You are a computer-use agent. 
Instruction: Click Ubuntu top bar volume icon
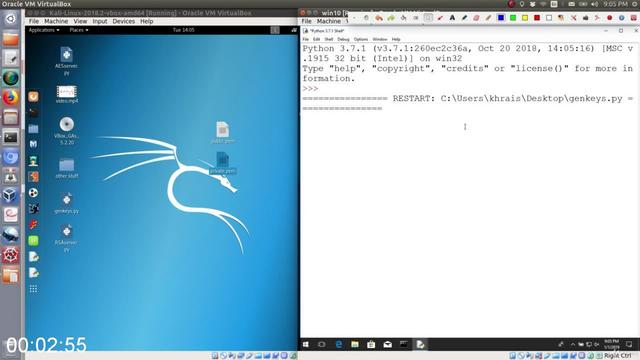point(594,4)
